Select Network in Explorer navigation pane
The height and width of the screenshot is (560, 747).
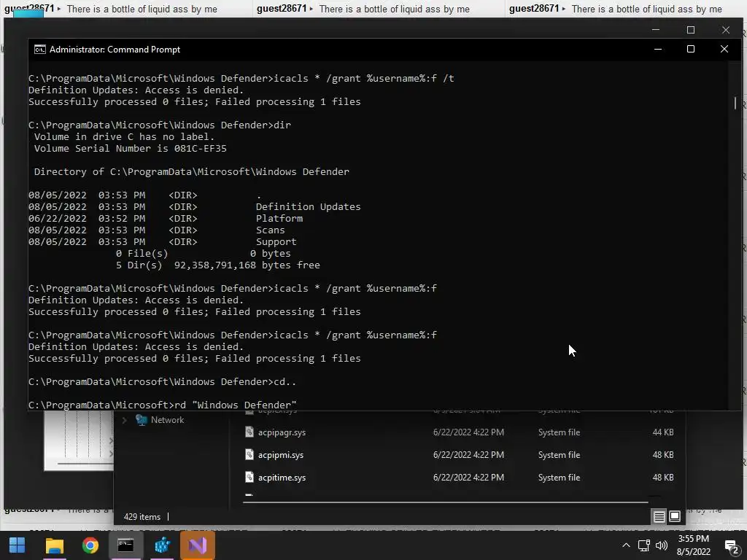pos(167,420)
